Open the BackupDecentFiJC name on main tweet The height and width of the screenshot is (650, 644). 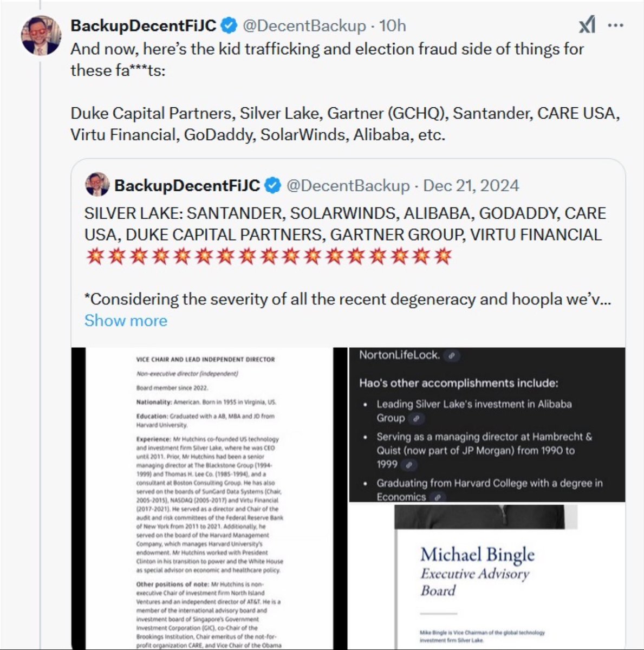click(x=144, y=25)
